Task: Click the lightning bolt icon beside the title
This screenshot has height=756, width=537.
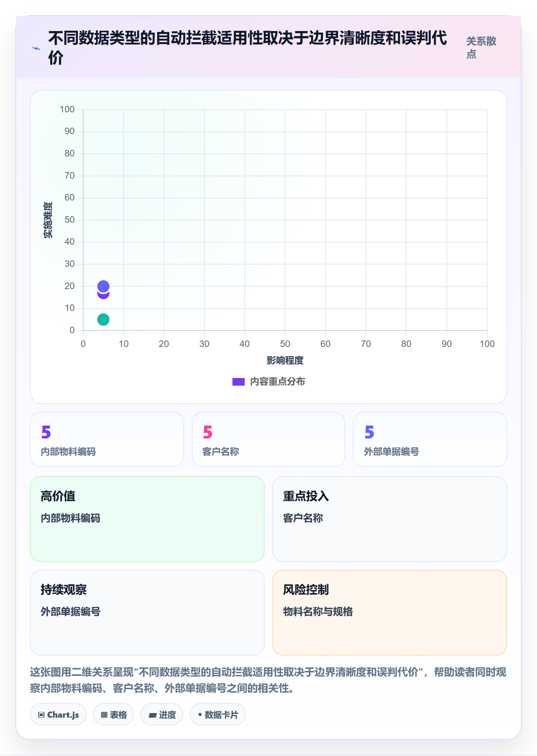Action: coord(36,48)
